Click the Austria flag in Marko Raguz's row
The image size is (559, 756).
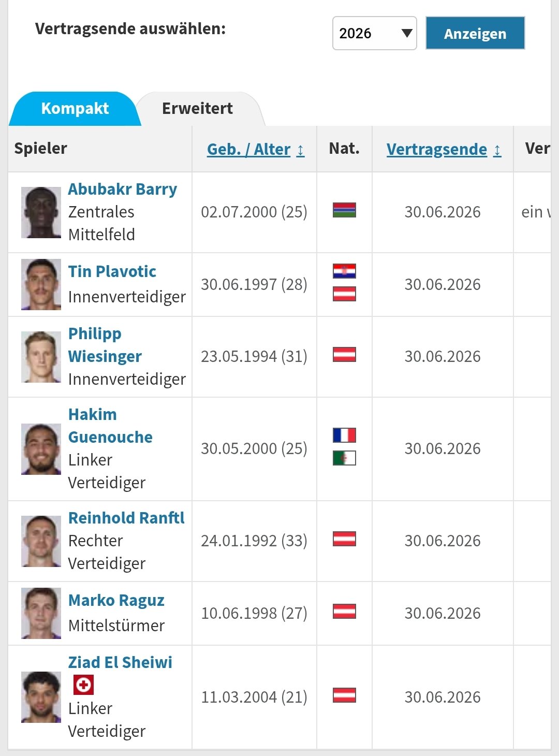pos(344,612)
